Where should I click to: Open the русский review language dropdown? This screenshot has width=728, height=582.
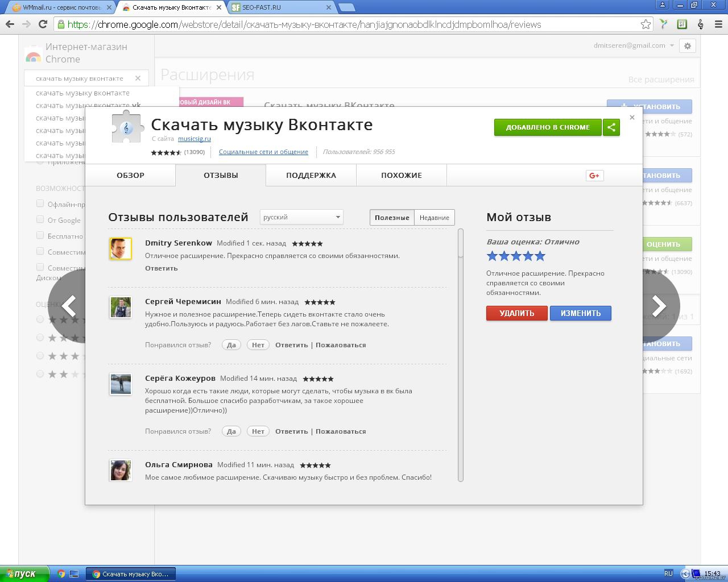click(301, 217)
